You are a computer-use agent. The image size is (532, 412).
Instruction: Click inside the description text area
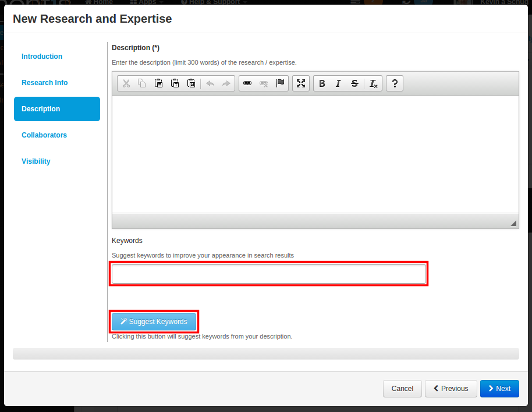(315, 154)
